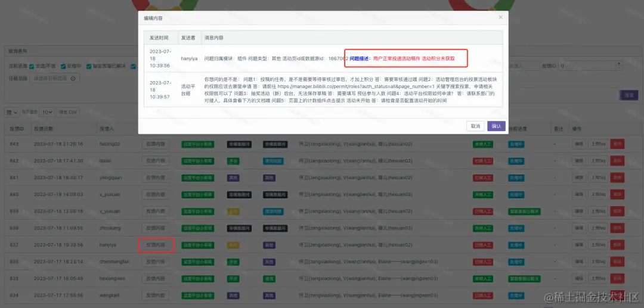
Task: Click the yellow tag in row 837
Action: point(233,245)
